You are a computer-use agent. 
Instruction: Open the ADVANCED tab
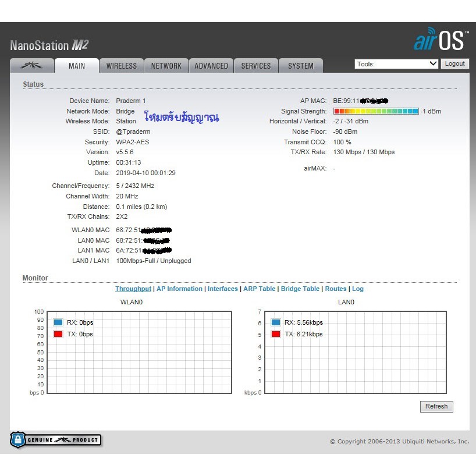point(211,66)
